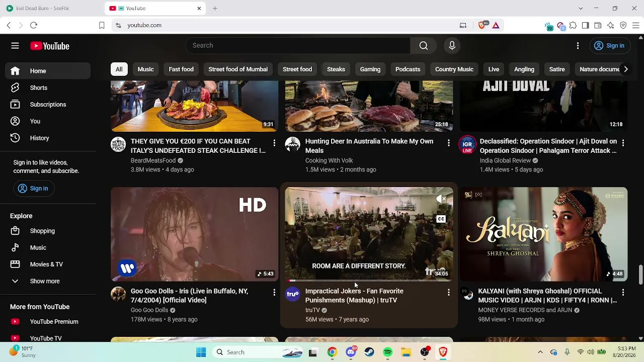Select the Street food of Mumbai chip
This screenshot has width=644, height=362.
(x=238, y=69)
